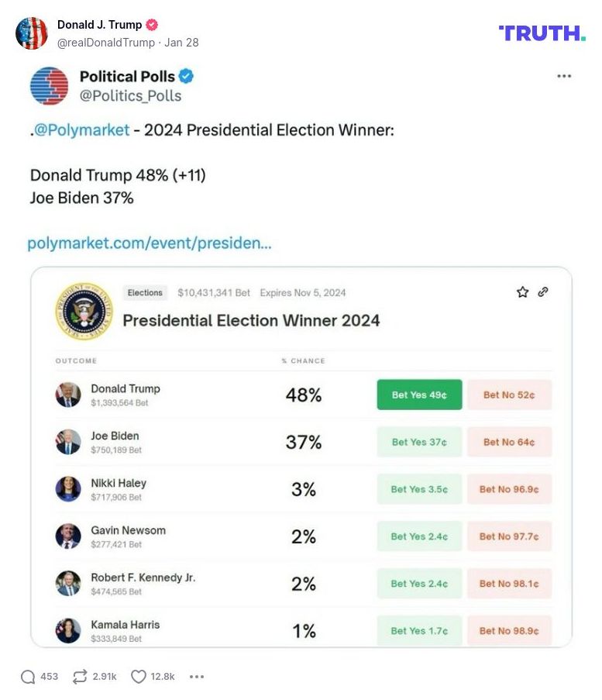Star the Presidential Election Winner market
This screenshot has height=700, width=602.
(x=523, y=292)
